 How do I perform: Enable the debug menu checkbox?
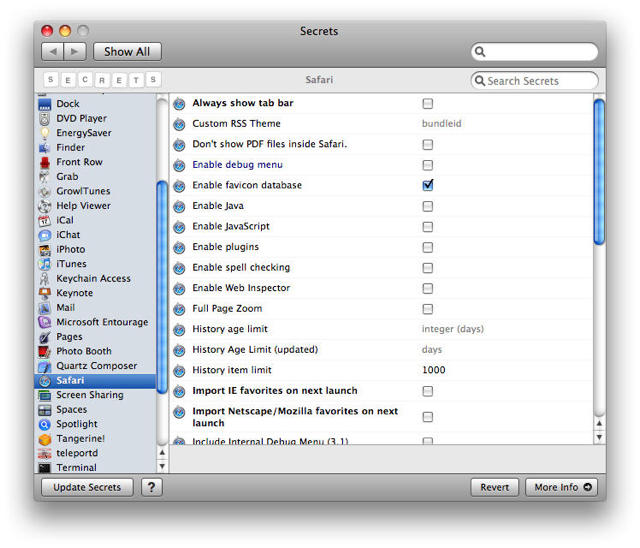coord(428,165)
